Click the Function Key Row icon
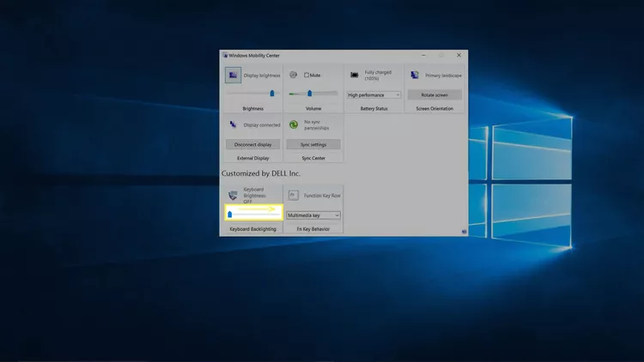Screen dimensions: 644x362 coord(294,196)
